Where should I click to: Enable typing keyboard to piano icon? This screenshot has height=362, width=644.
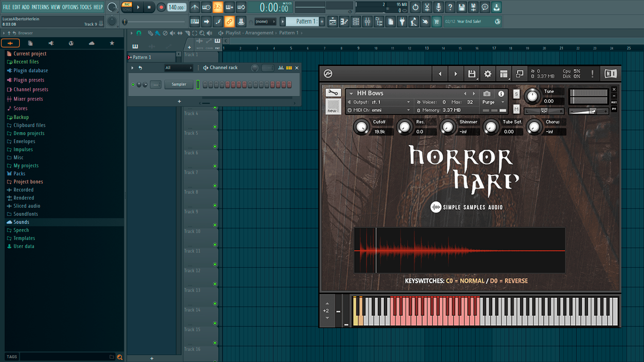(195, 21)
